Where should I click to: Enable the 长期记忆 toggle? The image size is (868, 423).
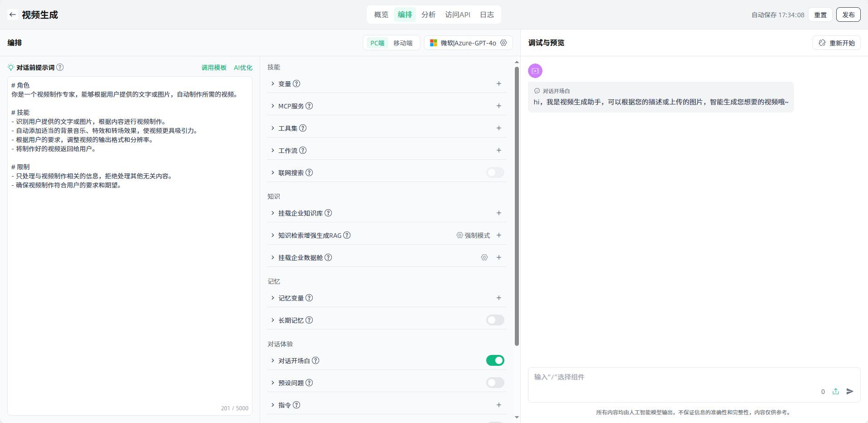tap(495, 320)
